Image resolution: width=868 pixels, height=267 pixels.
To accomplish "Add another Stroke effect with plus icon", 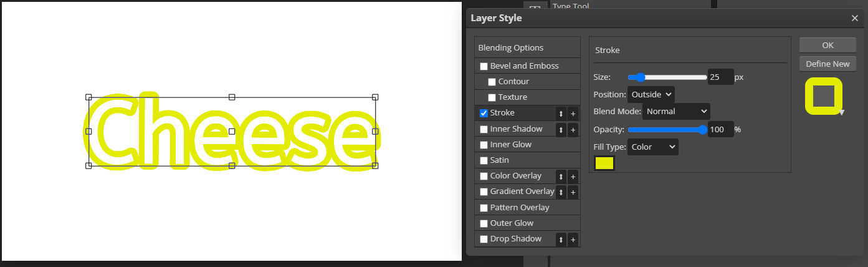I will (573, 114).
